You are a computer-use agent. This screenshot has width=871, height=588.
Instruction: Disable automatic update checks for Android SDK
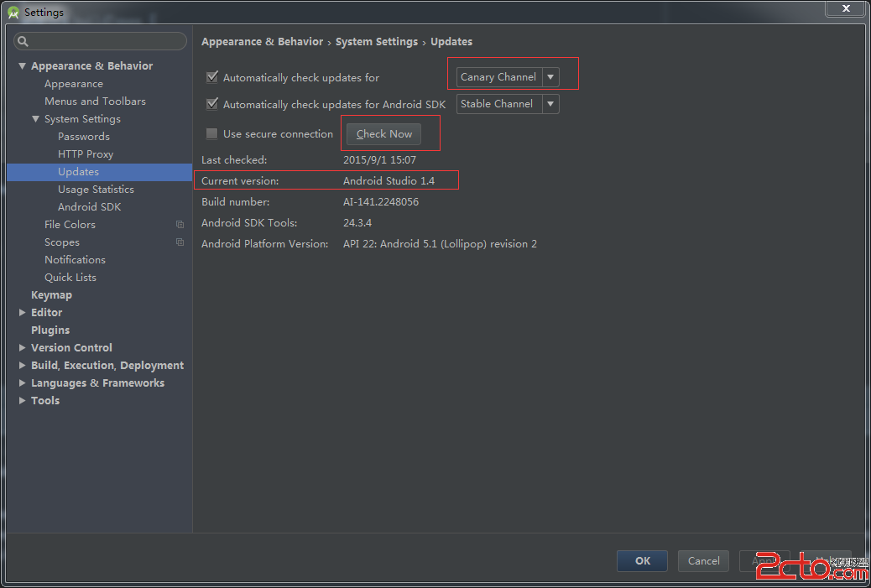[x=212, y=104]
